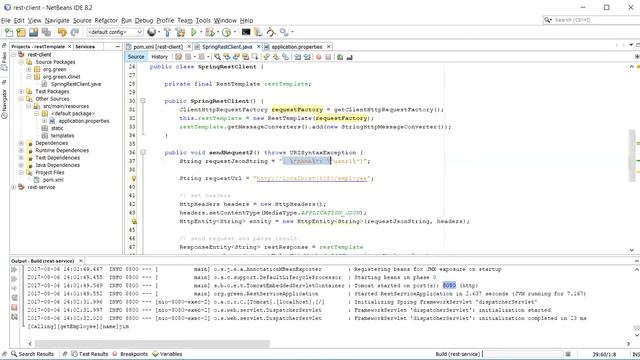
Task: Open the File menu
Action: click(x=6, y=20)
